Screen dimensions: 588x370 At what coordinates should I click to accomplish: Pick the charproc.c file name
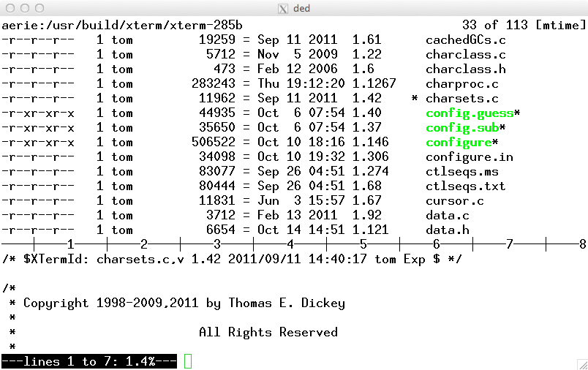[x=461, y=84]
